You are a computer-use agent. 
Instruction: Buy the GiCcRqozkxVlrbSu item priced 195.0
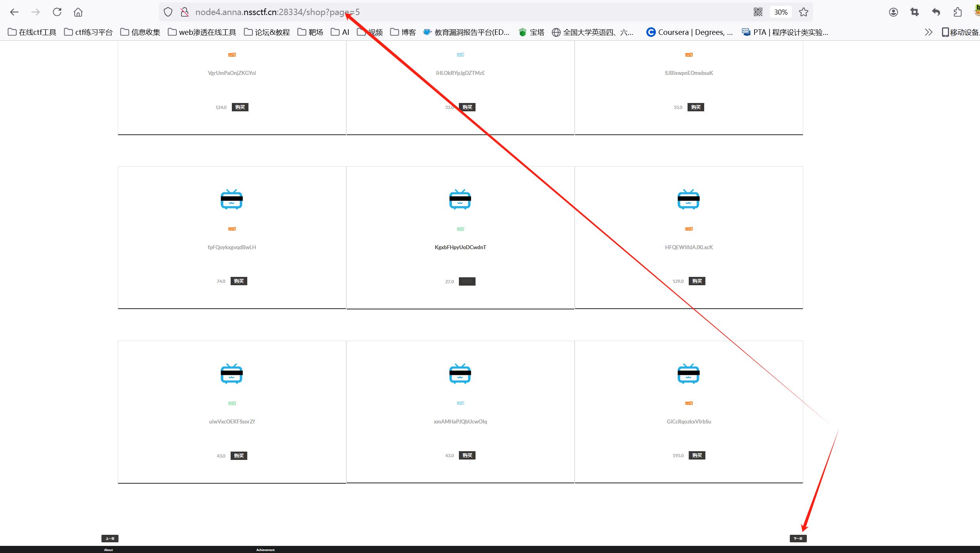[697, 455]
